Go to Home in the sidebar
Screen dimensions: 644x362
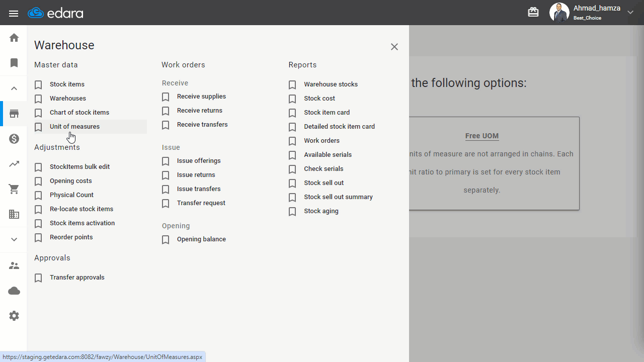[x=14, y=38]
